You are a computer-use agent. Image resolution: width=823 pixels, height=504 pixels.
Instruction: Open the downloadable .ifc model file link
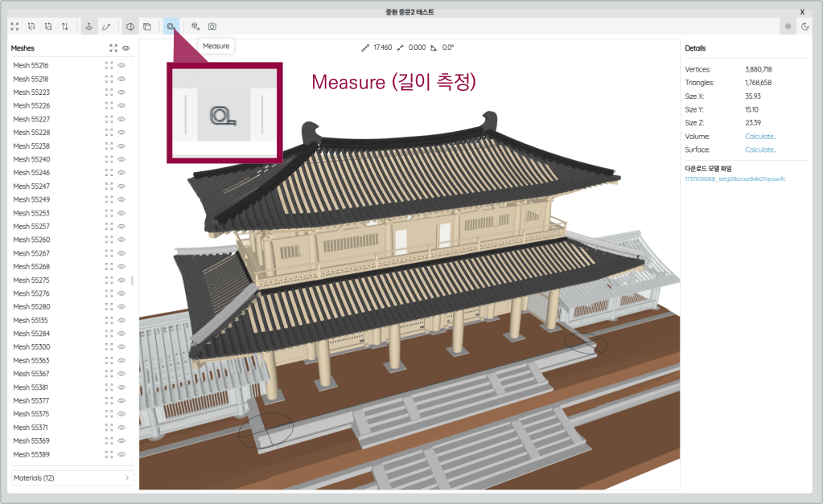[x=735, y=178]
